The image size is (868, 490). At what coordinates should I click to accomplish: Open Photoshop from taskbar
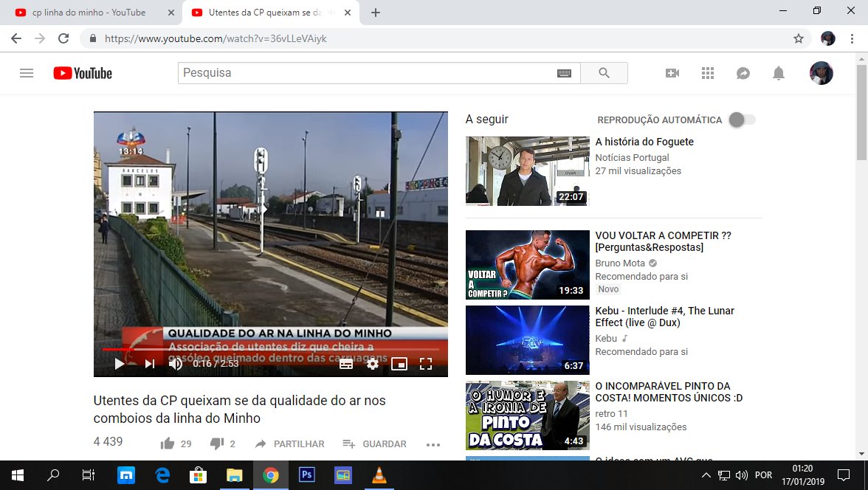(x=307, y=475)
